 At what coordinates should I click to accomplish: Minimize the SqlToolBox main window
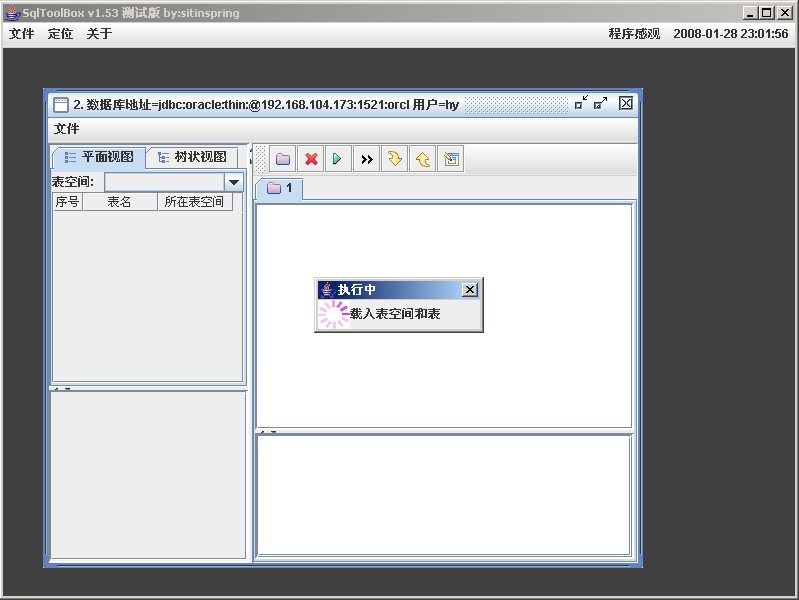click(x=749, y=13)
